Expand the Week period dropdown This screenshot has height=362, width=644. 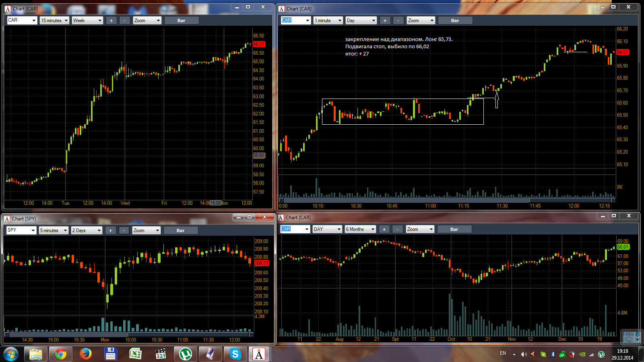pyautogui.click(x=87, y=21)
